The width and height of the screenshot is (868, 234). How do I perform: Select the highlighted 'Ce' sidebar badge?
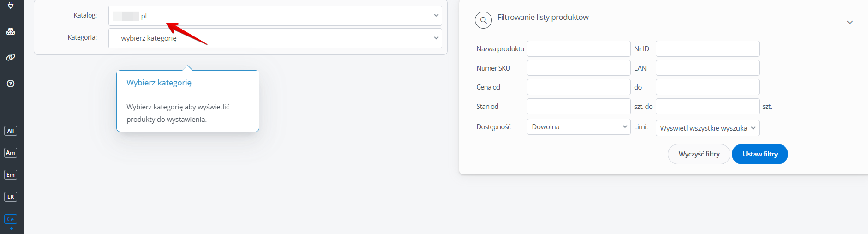(x=11, y=219)
